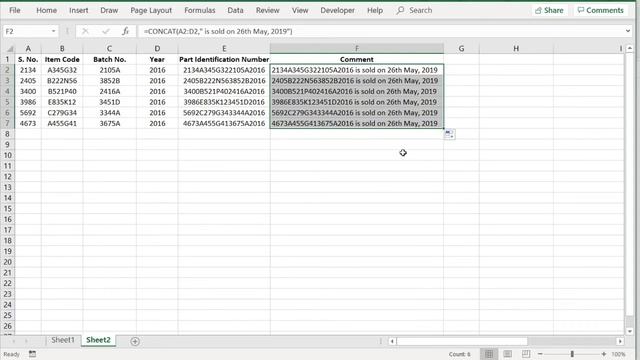Expand the formula bar chevron
The image size is (640, 360).
coord(628,31)
